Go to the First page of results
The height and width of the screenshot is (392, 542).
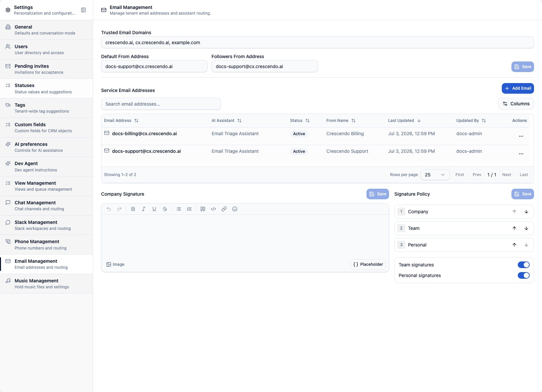460,175
